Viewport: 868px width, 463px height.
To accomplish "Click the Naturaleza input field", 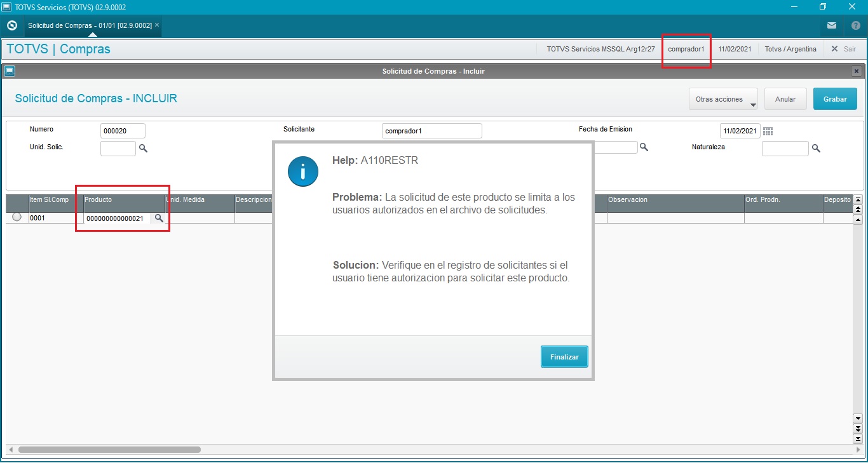I will click(785, 149).
